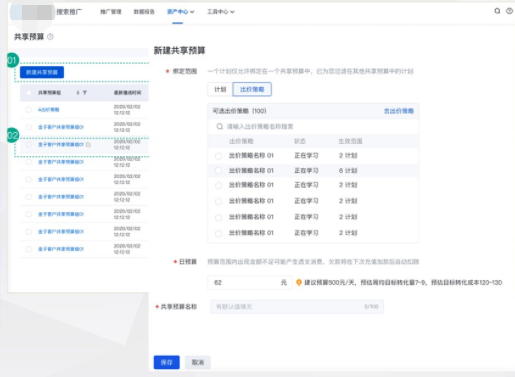Open the filter icon in 共享预算组 header
This screenshot has height=377, width=515.
[85, 93]
